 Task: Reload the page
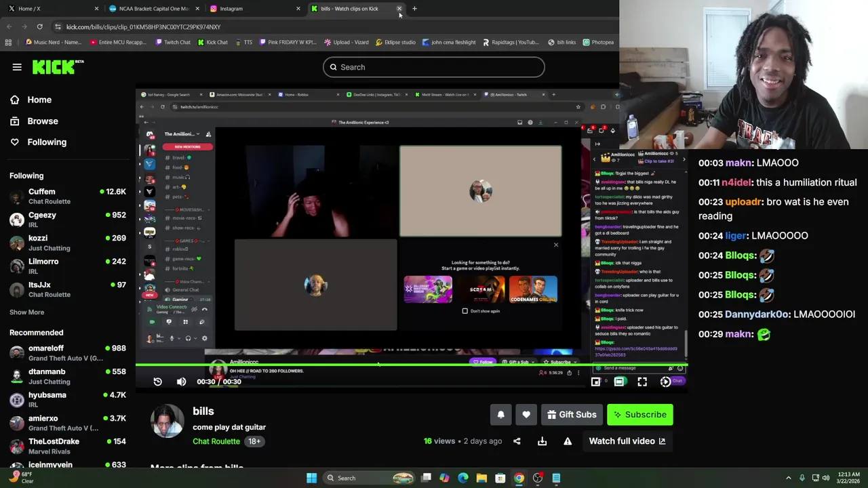pos(39,26)
